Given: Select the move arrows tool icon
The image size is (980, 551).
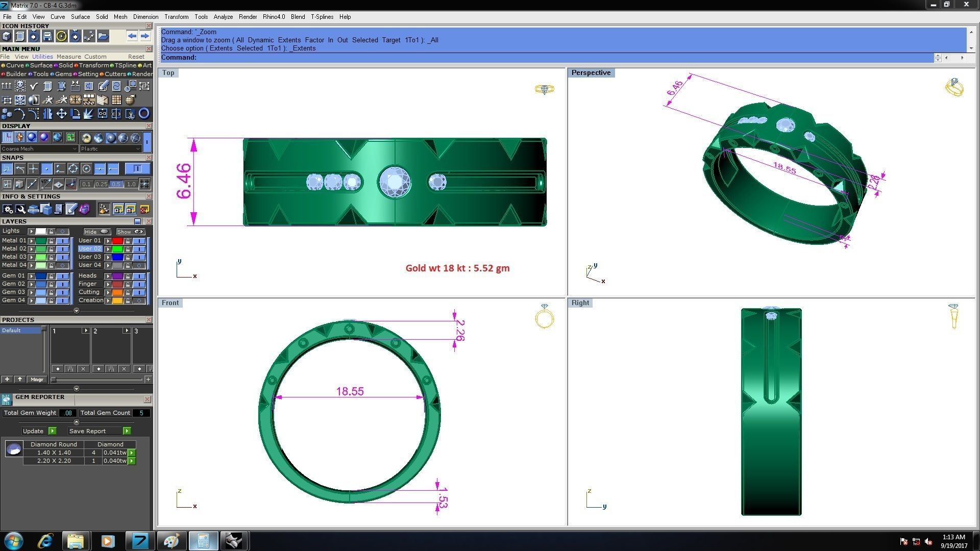Looking at the screenshot, I should coord(61,114).
